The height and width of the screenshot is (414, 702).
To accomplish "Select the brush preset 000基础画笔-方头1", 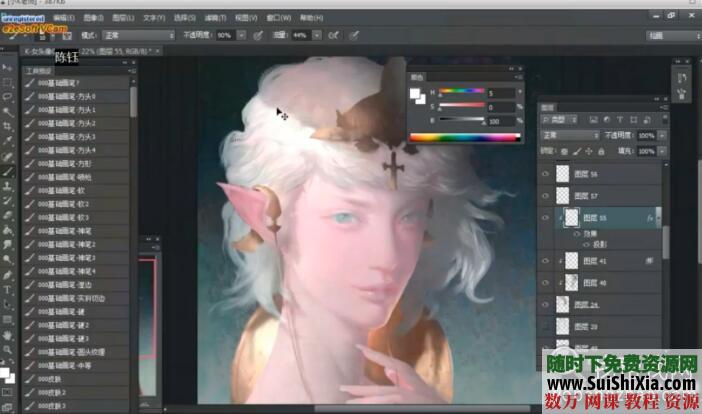I will point(74,109).
